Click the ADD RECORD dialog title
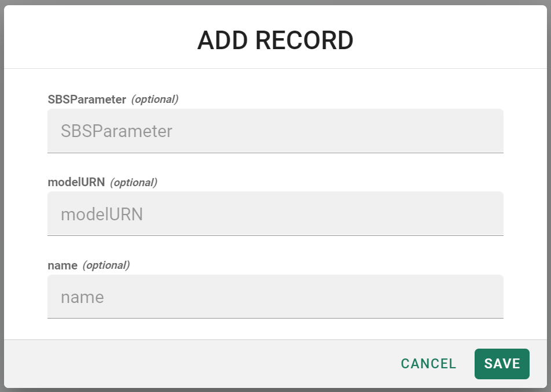The image size is (551, 392). click(275, 40)
